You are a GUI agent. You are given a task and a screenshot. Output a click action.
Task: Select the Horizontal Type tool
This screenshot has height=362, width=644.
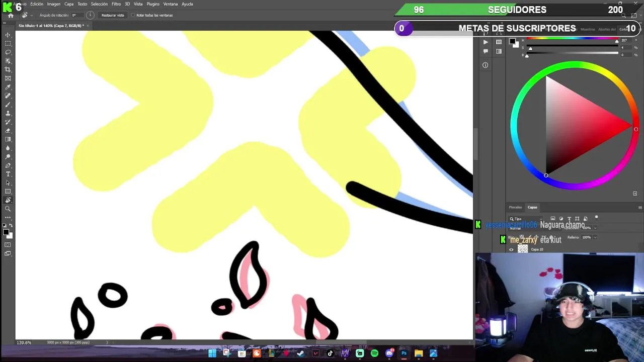tap(8, 174)
